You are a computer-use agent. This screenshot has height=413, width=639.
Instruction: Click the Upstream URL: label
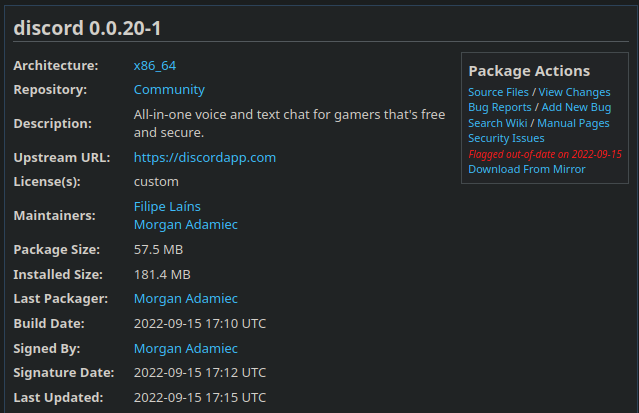(x=62, y=157)
